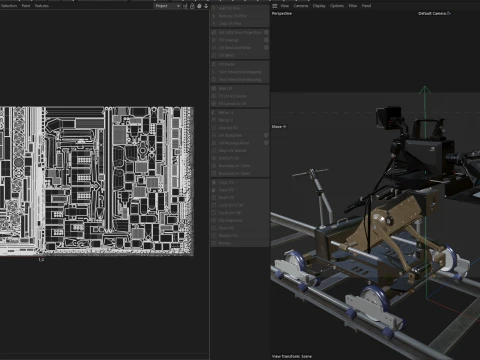This screenshot has height=360, width=480.
Task: Click the Align UV Islands icon
Action: (x=214, y=151)
